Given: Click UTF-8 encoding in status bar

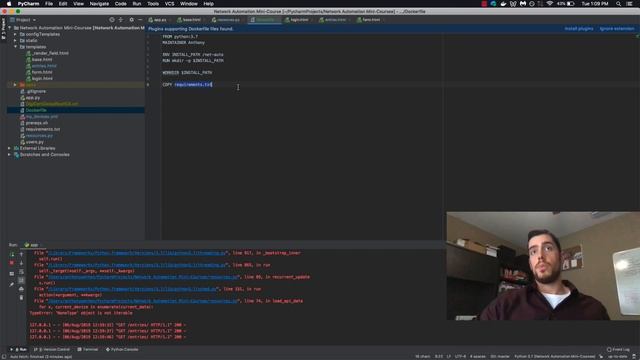Looking at the screenshot, I should pos(460,356).
